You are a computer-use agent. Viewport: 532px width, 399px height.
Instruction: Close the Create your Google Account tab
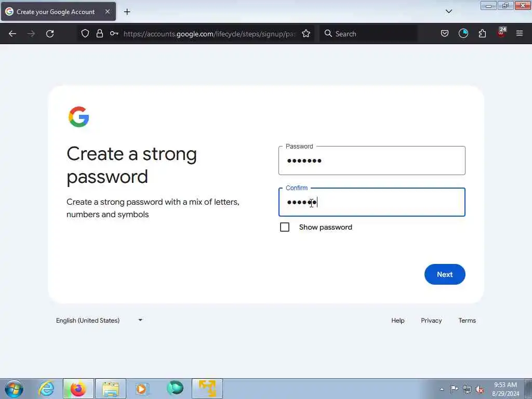coord(108,11)
